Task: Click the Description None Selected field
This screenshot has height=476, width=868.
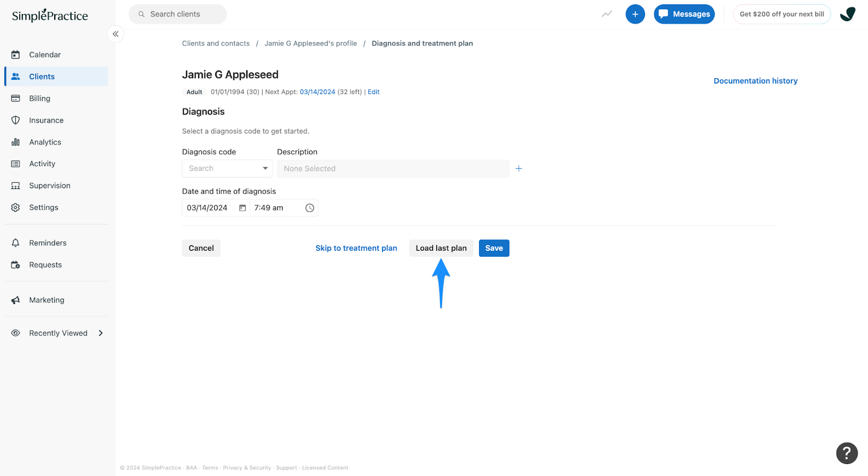Action: coord(393,169)
